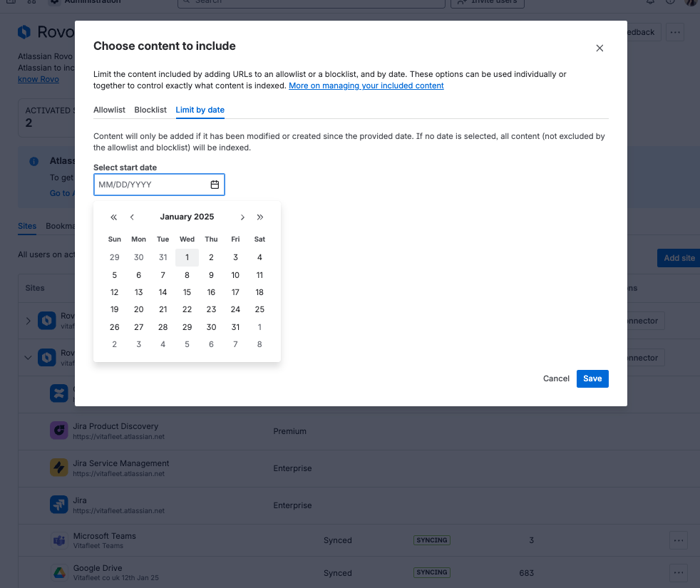
Task: Click the Jira Product Discovery icon
Action: click(59, 430)
